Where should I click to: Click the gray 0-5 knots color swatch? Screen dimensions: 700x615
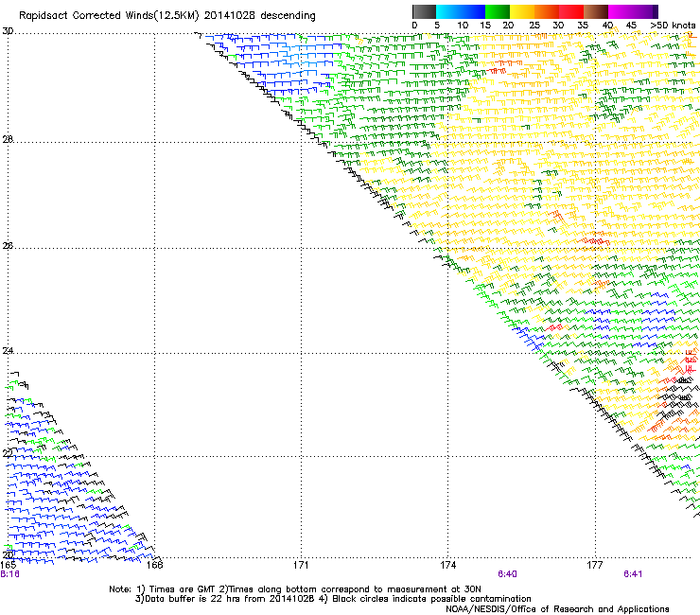click(x=424, y=11)
